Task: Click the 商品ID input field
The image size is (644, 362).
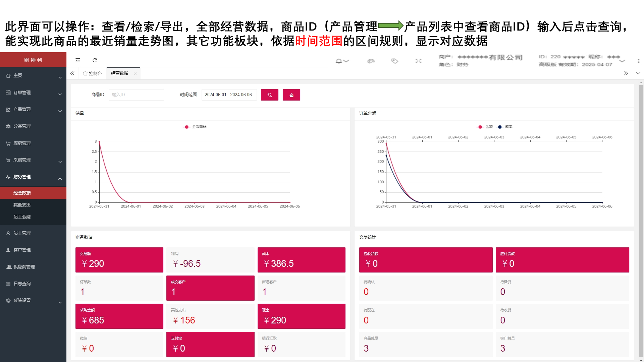Action: click(136, 95)
